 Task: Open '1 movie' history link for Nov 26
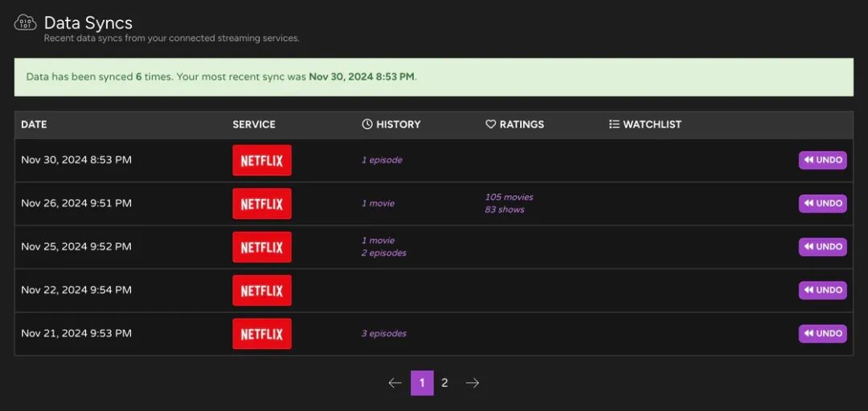coord(378,203)
